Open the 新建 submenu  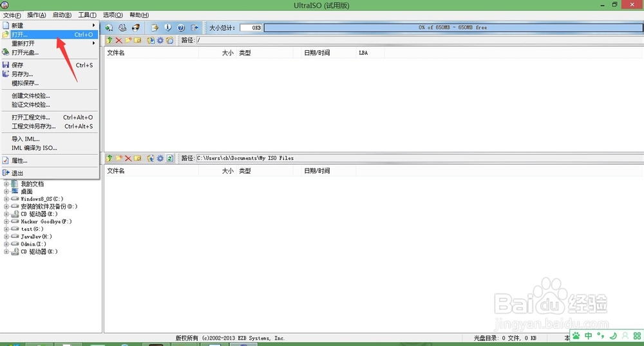[50, 26]
